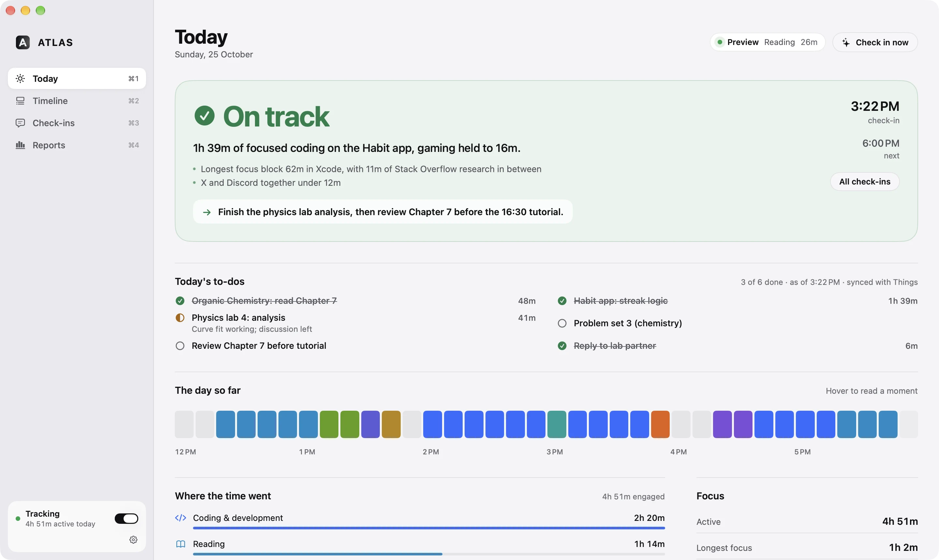
Task: Uncheck Organic Chemistry: read Chapter 7
Action: 180,301
